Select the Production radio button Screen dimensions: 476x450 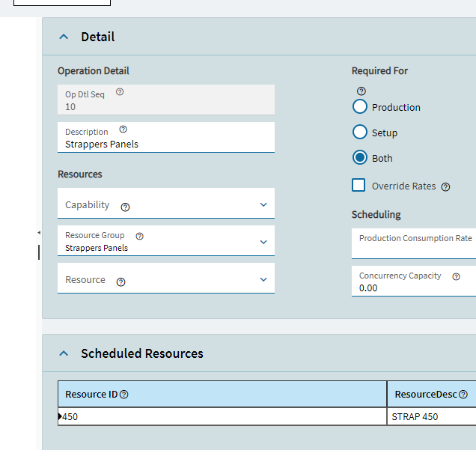[360, 107]
